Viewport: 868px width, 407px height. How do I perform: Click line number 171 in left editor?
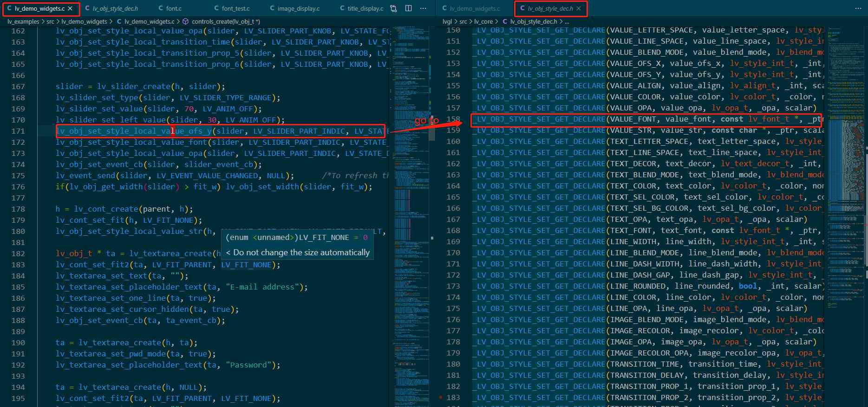[x=18, y=131]
